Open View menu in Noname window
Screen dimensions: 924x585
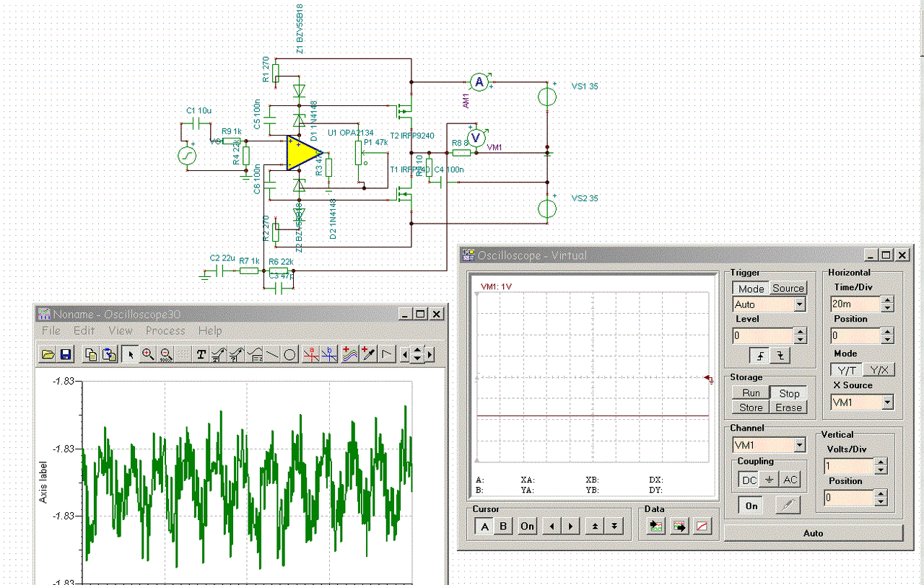point(121,330)
